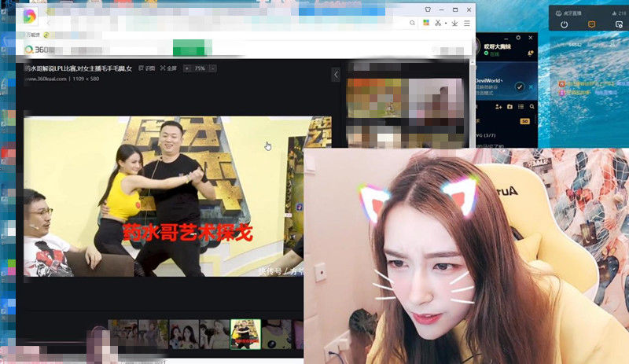629x364 pixels.
Task: Open the browser downloads arrow icon
Action: (x=454, y=24)
